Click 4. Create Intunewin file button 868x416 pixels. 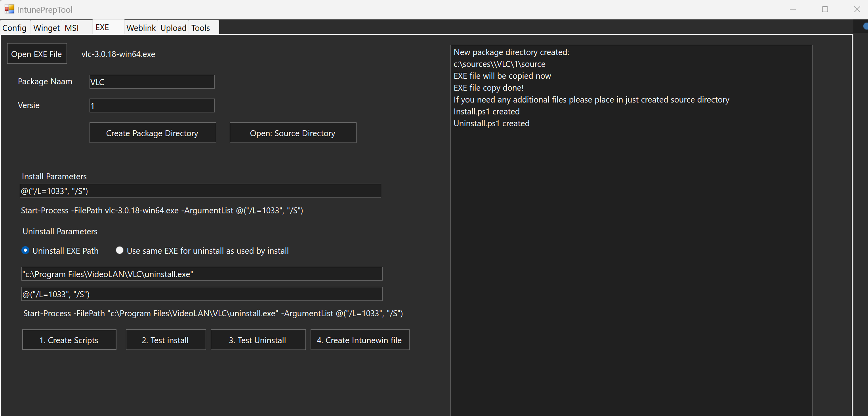pos(360,340)
